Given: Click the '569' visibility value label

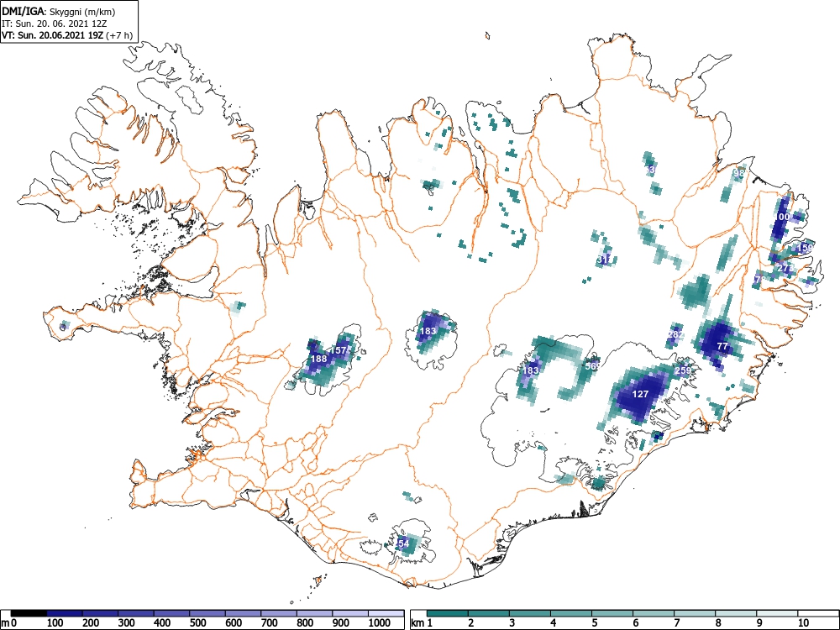Looking at the screenshot, I should pos(592,366).
